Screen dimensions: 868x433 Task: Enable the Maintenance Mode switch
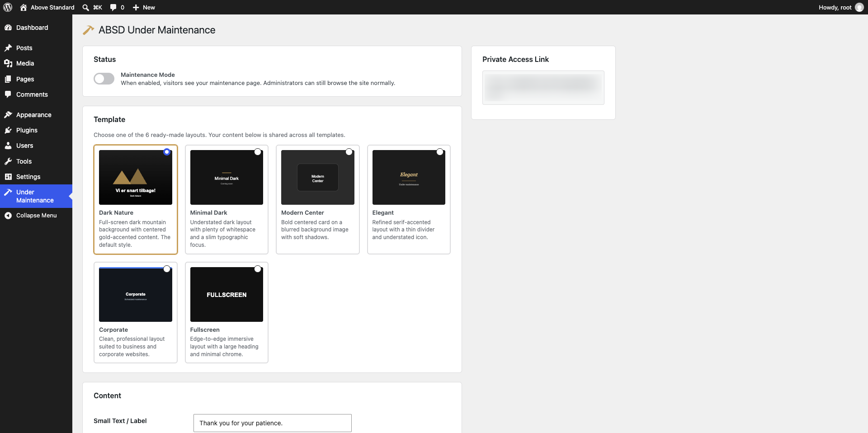coord(104,79)
